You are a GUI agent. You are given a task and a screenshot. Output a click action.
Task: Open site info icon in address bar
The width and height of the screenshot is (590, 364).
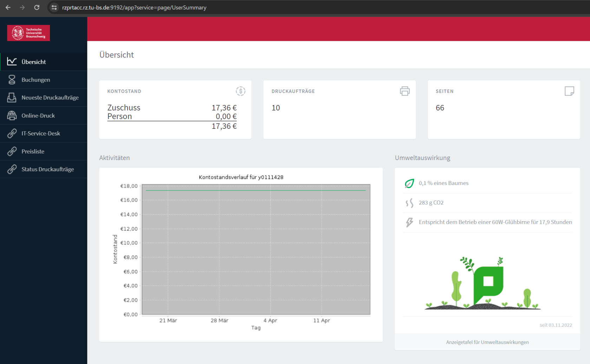(x=54, y=7)
